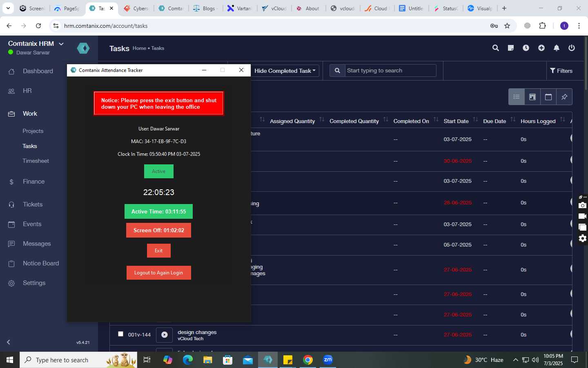
Task: Sort by Start Date column arrows
Action: (475, 119)
